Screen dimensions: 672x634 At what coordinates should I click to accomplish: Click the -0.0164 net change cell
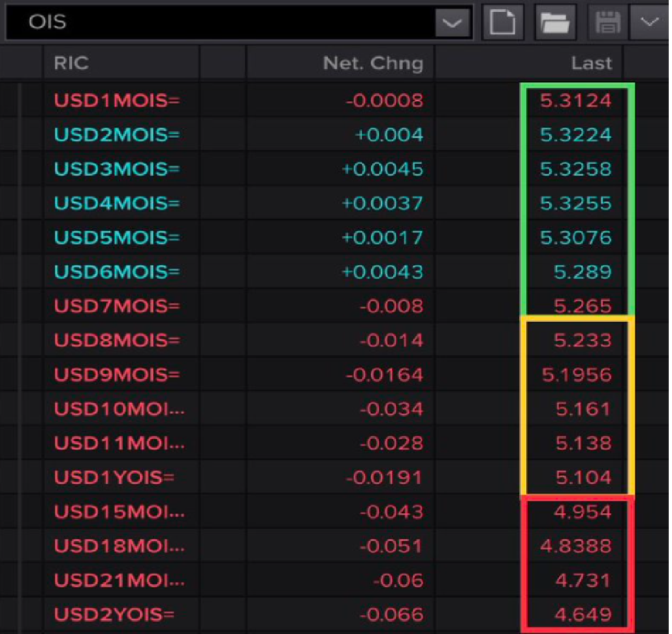pyautogui.click(x=384, y=375)
